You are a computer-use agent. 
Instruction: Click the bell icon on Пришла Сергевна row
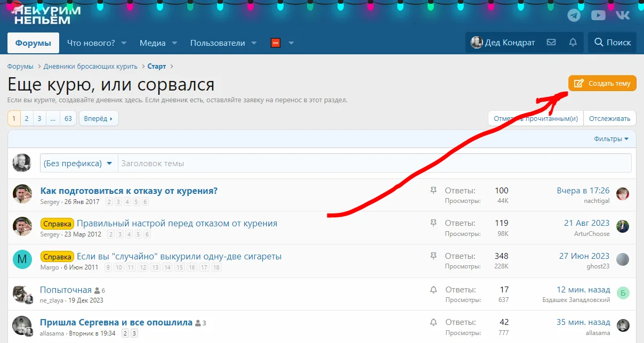(x=433, y=322)
